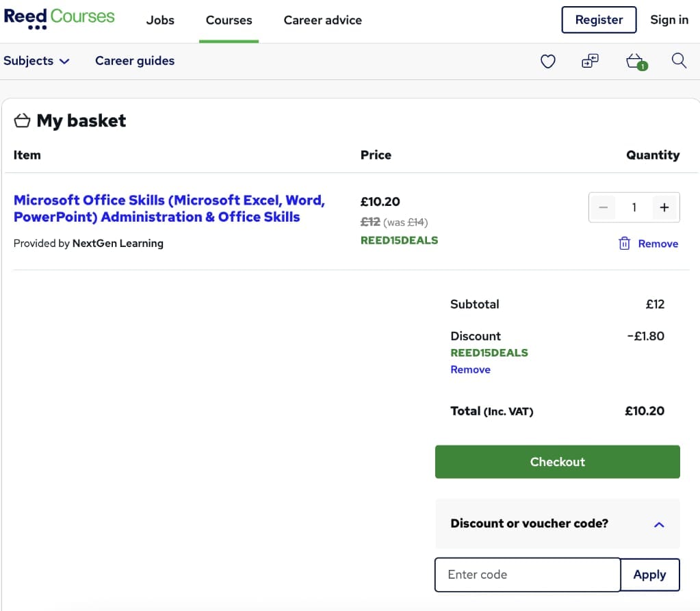Click the NextGen Learning provider name

coord(118,244)
